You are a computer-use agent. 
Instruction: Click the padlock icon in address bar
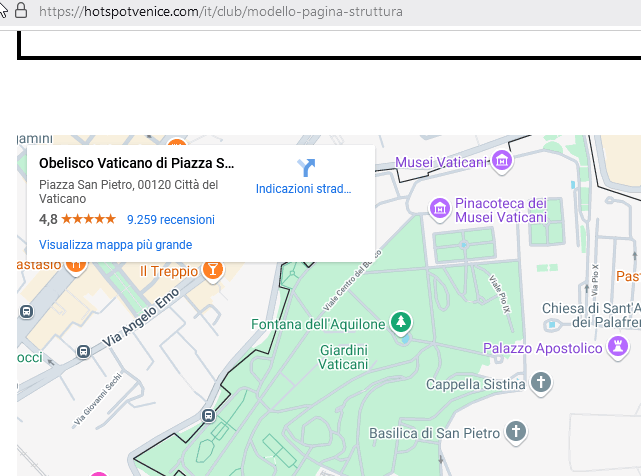click(x=21, y=10)
